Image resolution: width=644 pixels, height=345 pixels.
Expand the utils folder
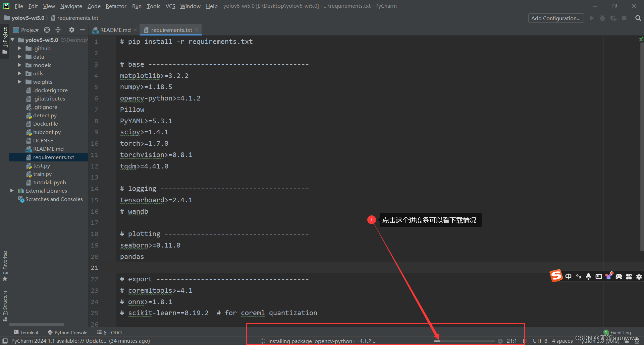[19, 73]
